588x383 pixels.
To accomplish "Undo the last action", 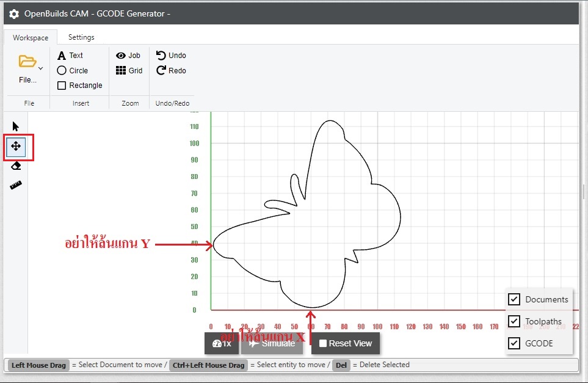I will 171,56.
